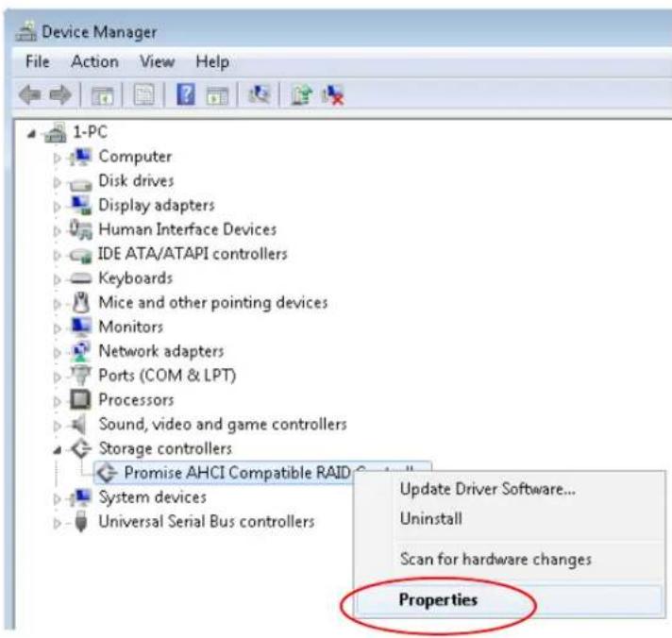Click the Human Interface Devices icon
The height and width of the screenshot is (638, 672).
point(80,229)
